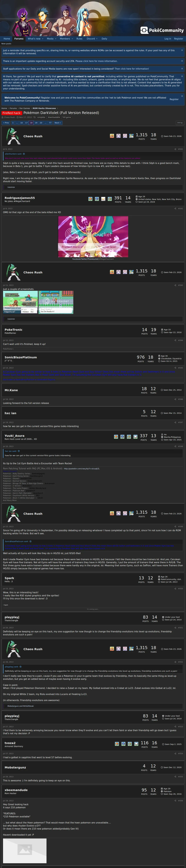
Task: Open the Rules navigation item
Action: point(79,39)
